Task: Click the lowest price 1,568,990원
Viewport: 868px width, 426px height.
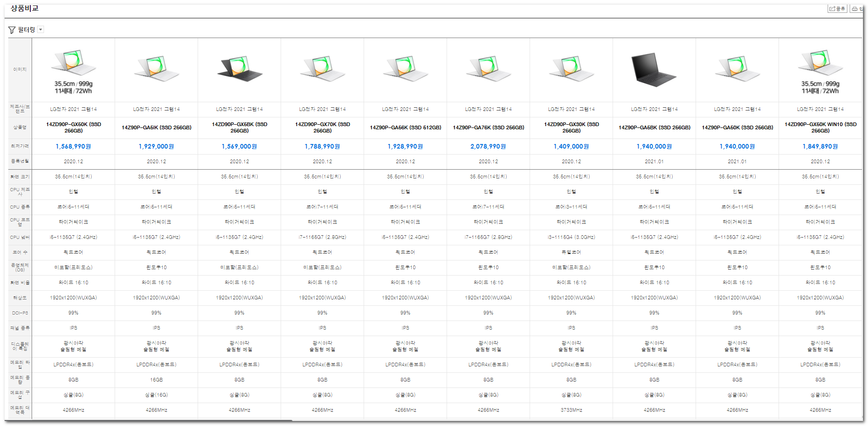Action: pos(73,147)
